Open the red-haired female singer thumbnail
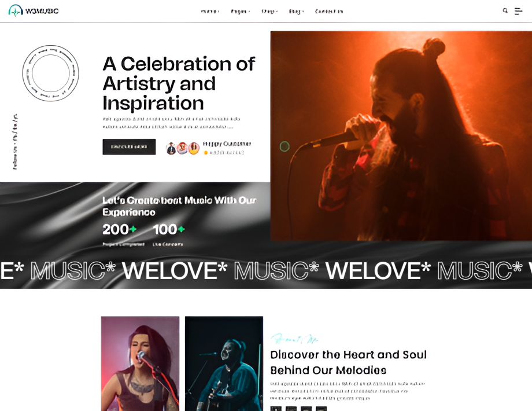The width and height of the screenshot is (532, 411). (140, 364)
